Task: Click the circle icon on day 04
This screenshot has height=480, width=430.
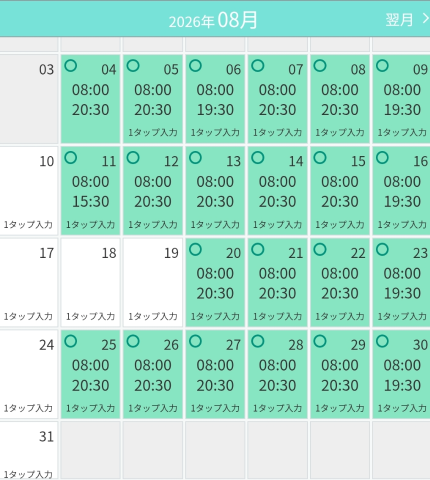Action: pyautogui.click(x=71, y=66)
